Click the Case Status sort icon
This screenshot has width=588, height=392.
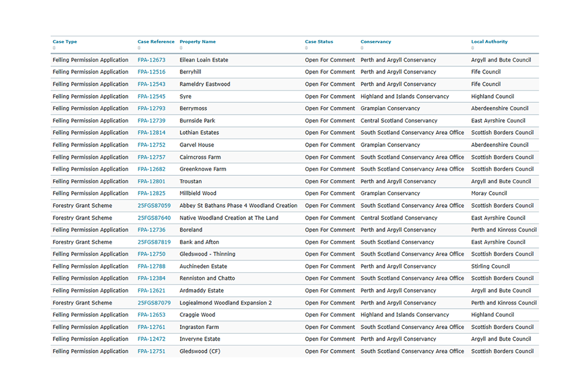click(306, 46)
